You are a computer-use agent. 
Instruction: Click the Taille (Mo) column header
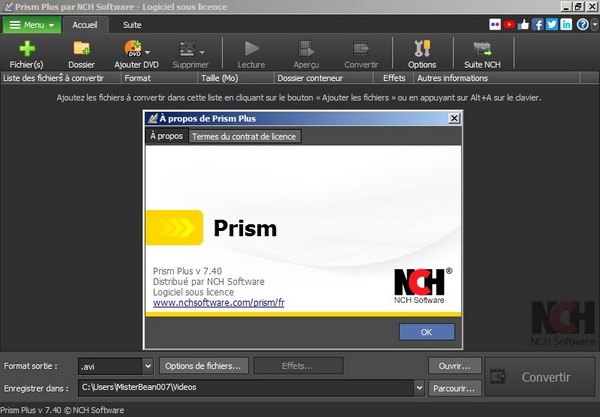click(236, 78)
